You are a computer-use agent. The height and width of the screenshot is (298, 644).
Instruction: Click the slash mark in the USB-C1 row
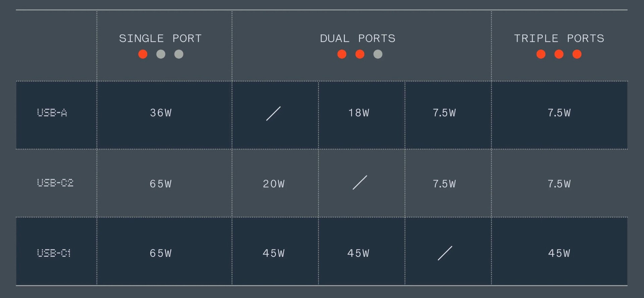click(445, 253)
